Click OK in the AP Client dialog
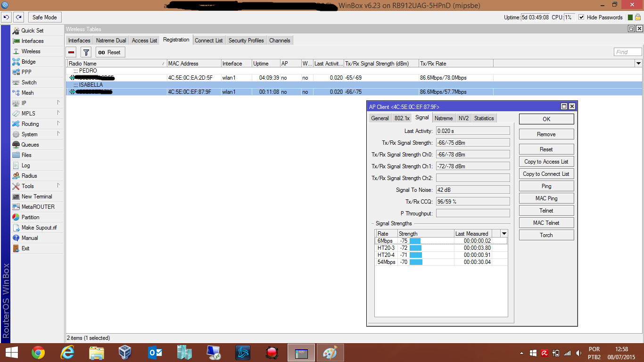The image size is (644, 362). click(x=546, y=119)
